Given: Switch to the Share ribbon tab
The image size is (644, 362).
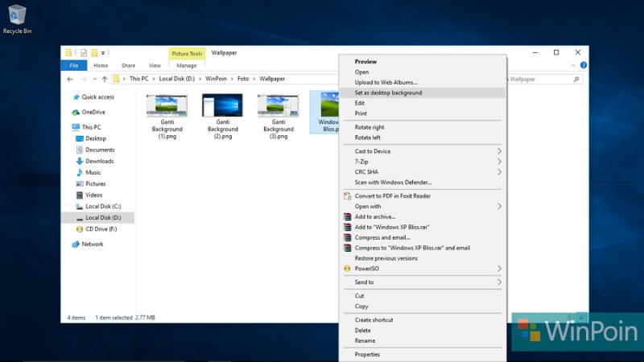Looking at the screenshot, I should pos(128,66).
